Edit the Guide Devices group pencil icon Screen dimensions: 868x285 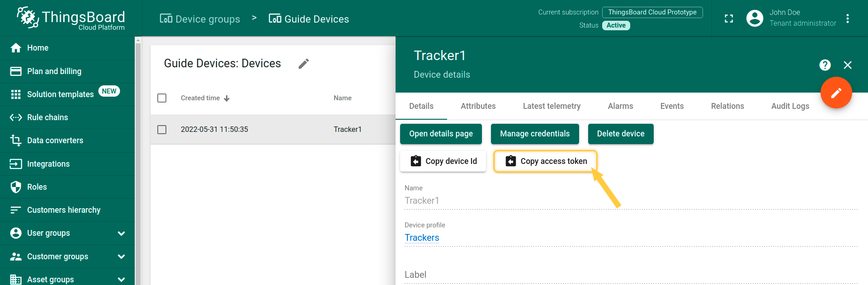pos(304,64)
